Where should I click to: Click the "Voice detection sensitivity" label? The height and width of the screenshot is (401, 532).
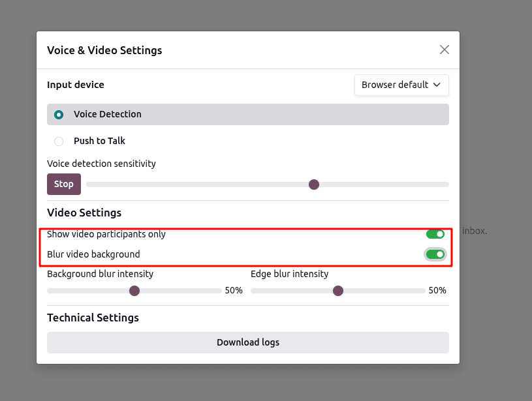[101, 164]
